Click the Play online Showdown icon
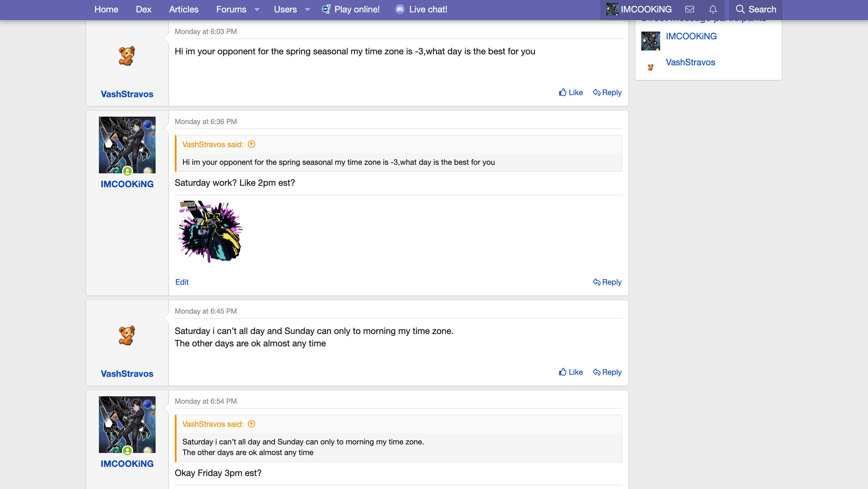Image resolution: width=868 pixels, height=489 pixels. click(326, 9)
